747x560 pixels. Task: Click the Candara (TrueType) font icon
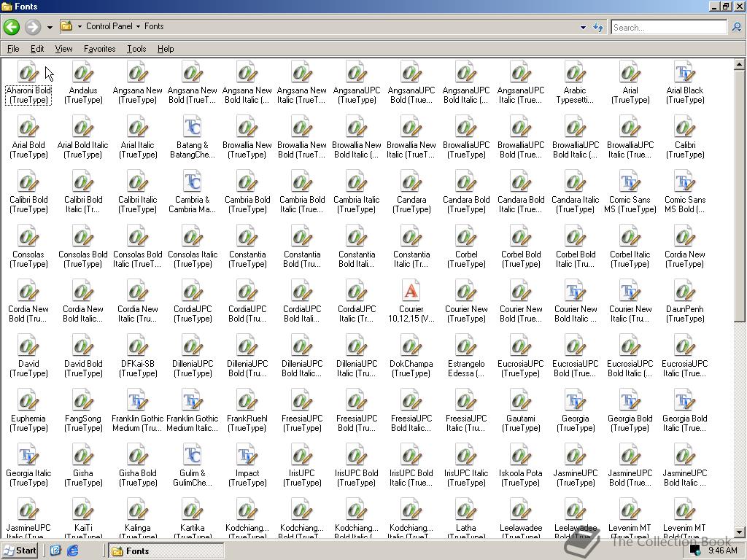coord(411,182)
